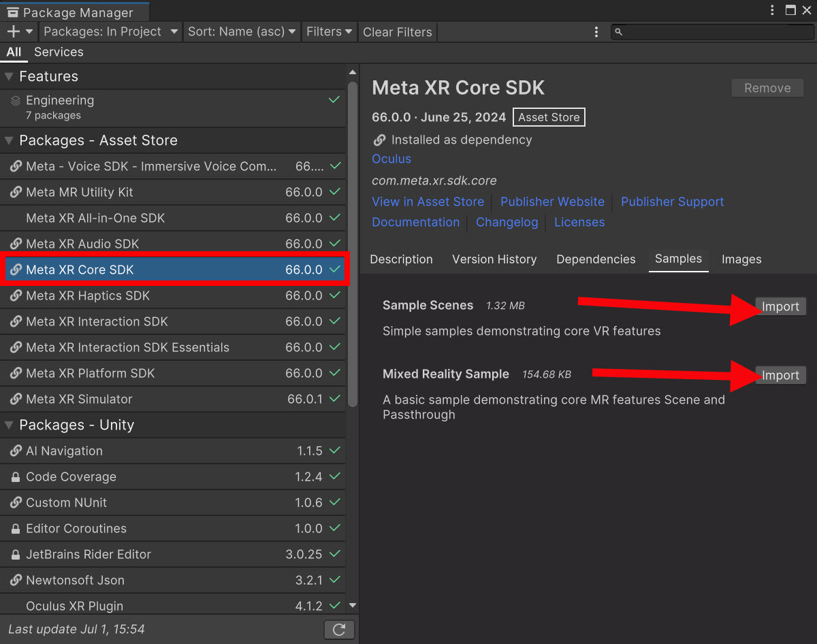Click the package list scrollbar thumb
This screenshot has height=644, width=817.
coord(353,244)
